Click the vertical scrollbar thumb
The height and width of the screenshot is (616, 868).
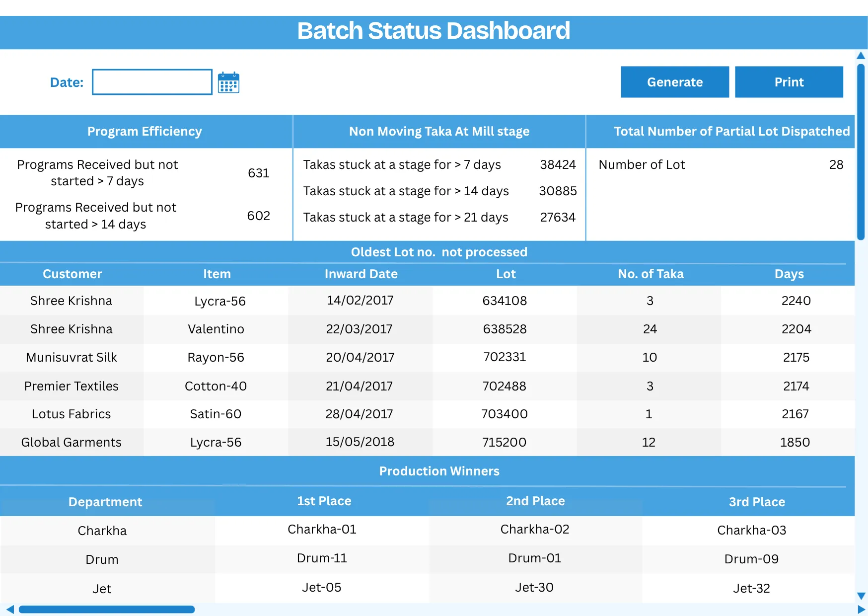(861, 152)
